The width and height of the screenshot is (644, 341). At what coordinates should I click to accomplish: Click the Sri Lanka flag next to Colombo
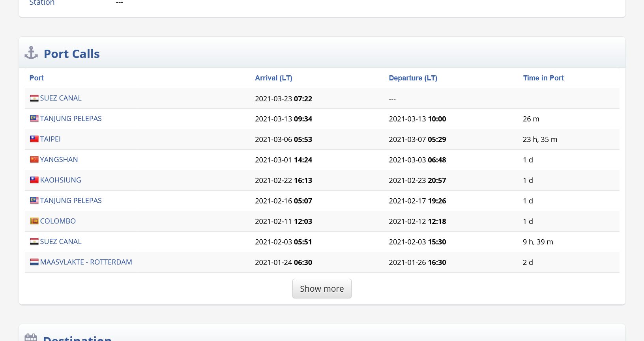tap(34, 221)
